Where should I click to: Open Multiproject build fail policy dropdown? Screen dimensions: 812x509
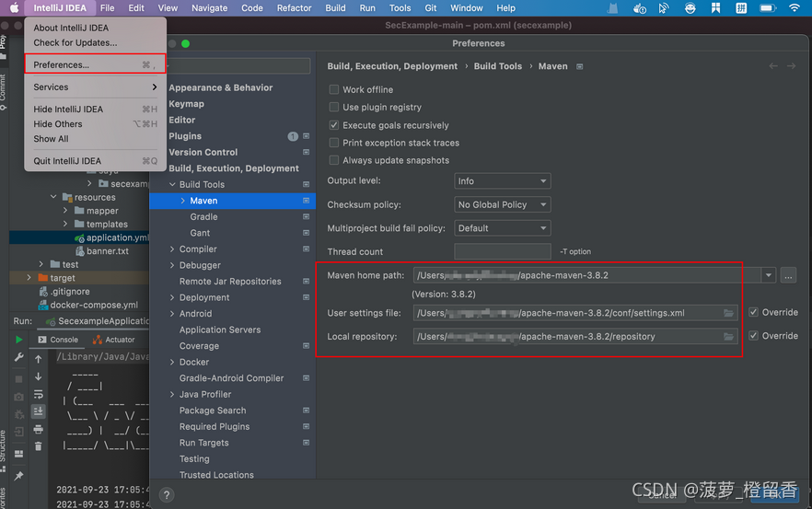point(503,228)
